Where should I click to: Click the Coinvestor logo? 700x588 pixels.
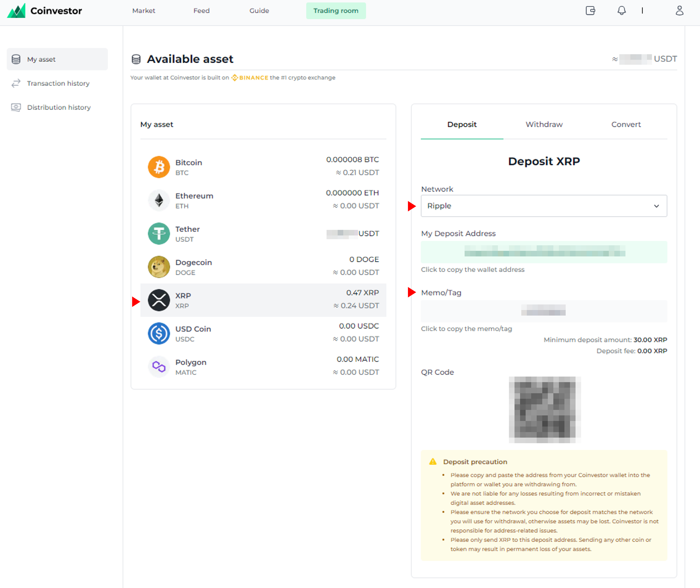click(44, 11)
